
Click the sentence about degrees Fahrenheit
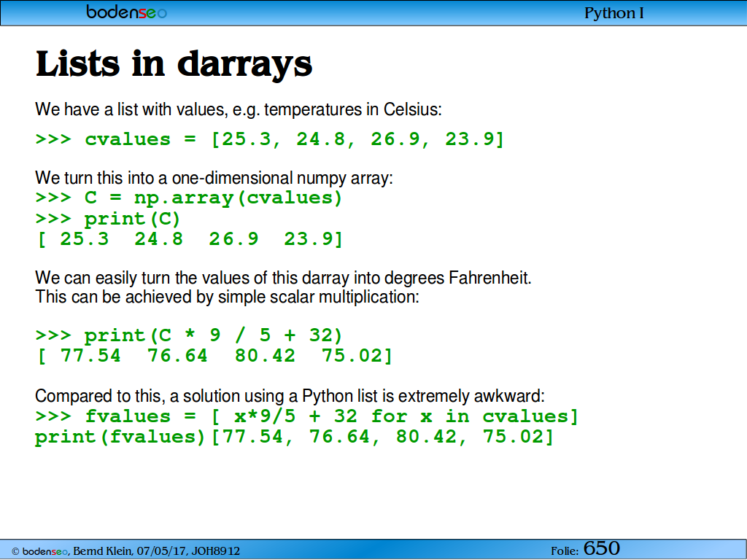tap(284, 278)
